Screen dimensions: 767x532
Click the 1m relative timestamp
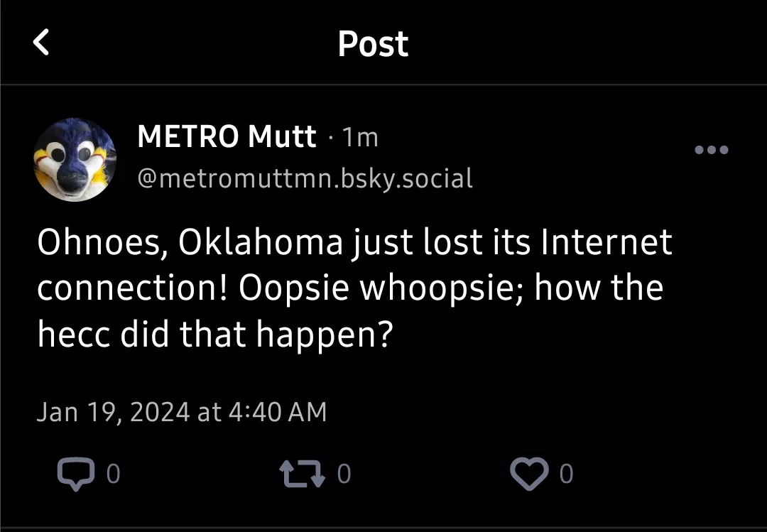pyautogui.click(x=360, y=137)
